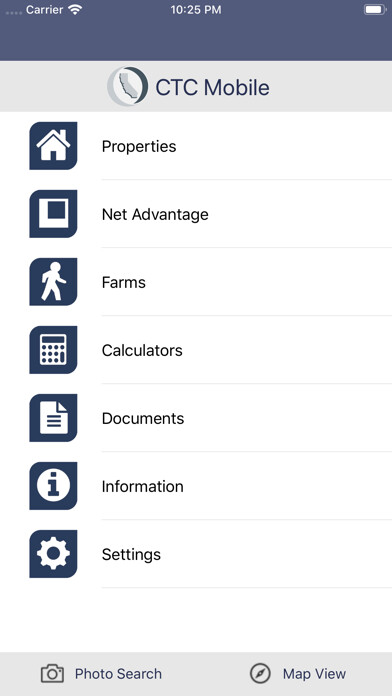Click the CTC Mobile header title
Image resolution: width=392 pixels, height=696 pixels.
pyautogui.click(x=212, y=87)
